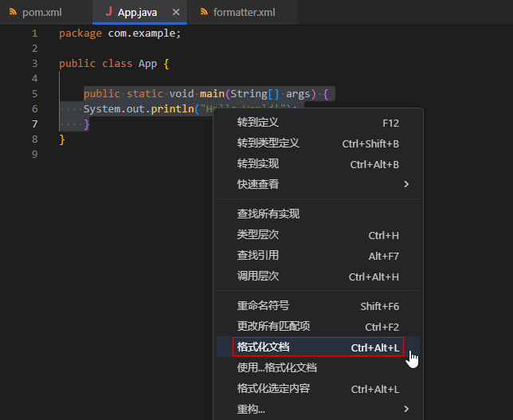Expand the 重构... submenu arrow
The height and width of the screenshot is (420, 513).
coord(406,409)
